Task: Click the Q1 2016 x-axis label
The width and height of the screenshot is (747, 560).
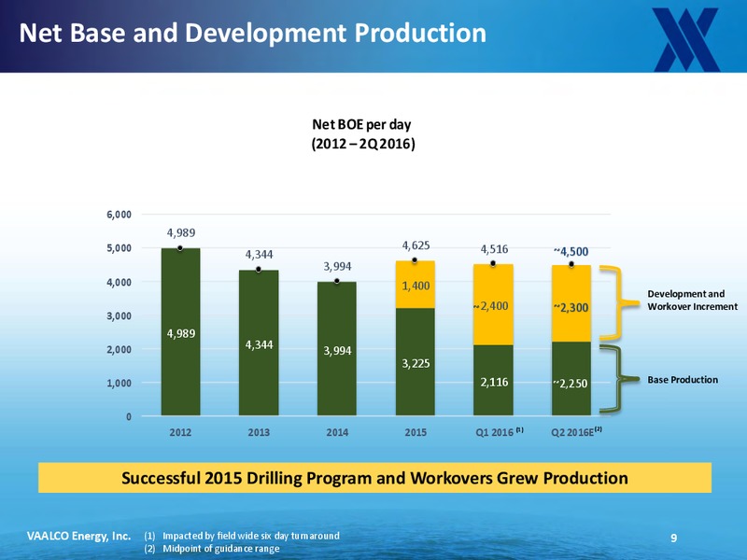Action: (499, 432)
